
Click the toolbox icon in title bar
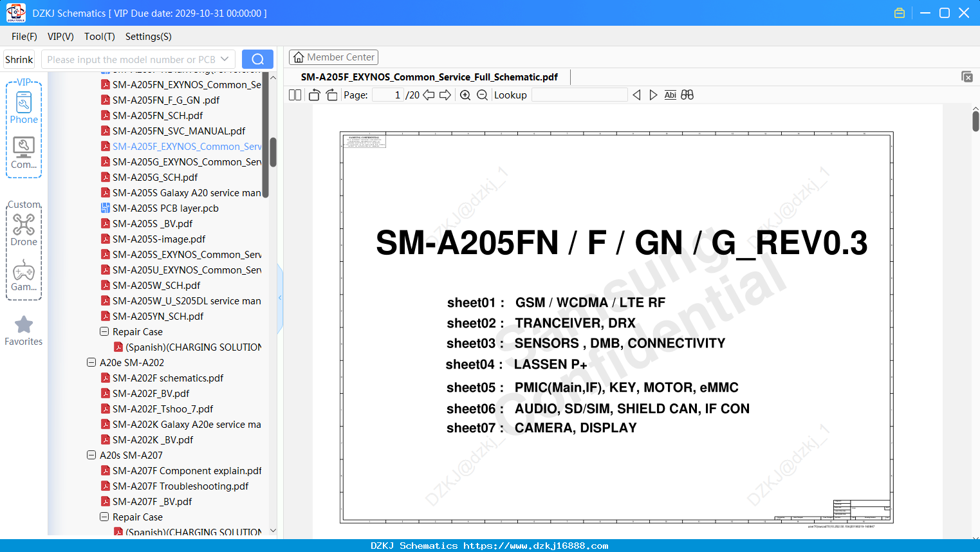[x=900, y=13]
